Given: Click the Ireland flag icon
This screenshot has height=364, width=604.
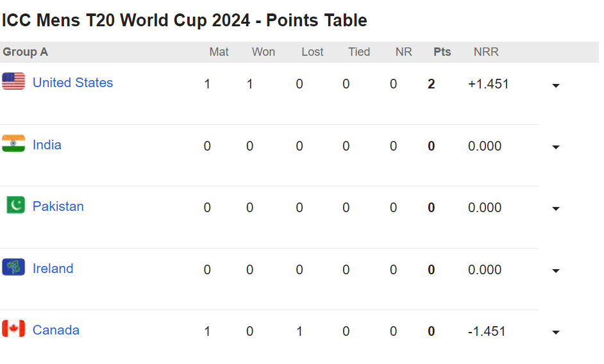Looking at the screenshot, I should (13, 267).
